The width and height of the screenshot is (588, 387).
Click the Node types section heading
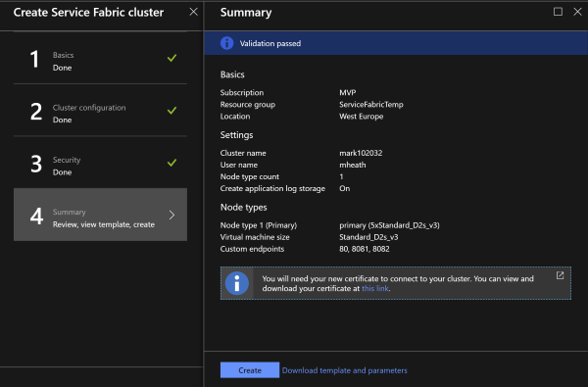click(243, 208)
